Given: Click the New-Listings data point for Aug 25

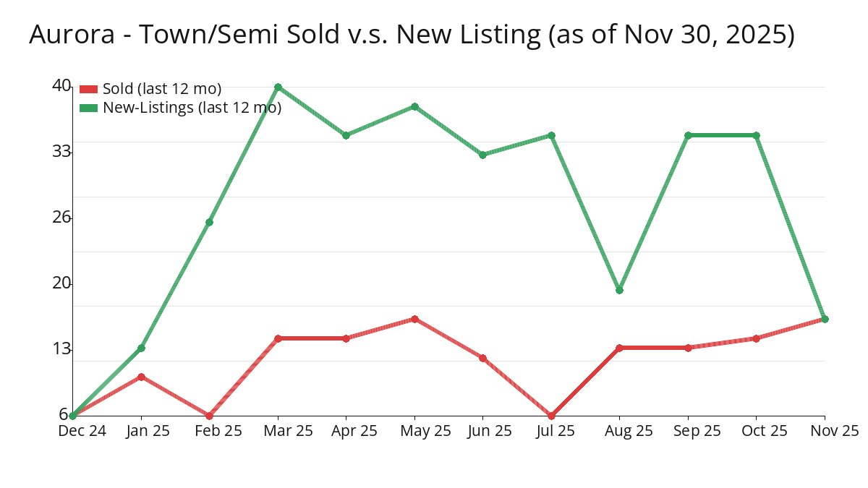Looking at the screenshot, I should point(619,290).
